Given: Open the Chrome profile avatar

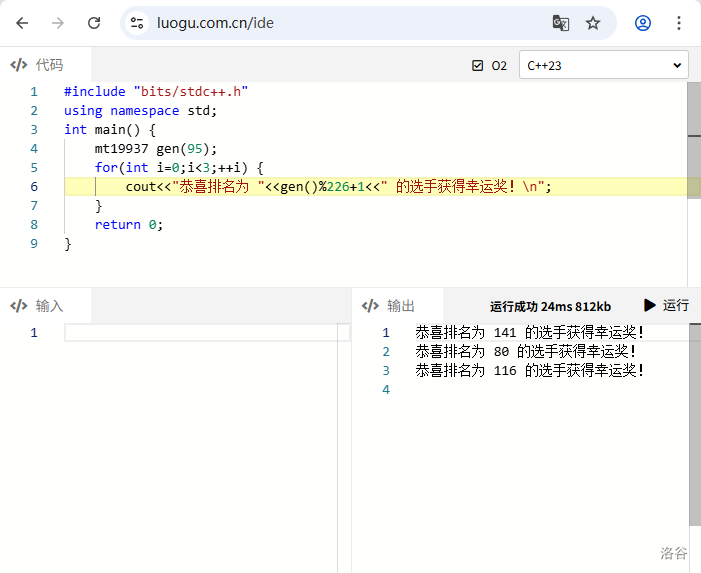Looking at the screenshot, I should click(x=643, y=23).
